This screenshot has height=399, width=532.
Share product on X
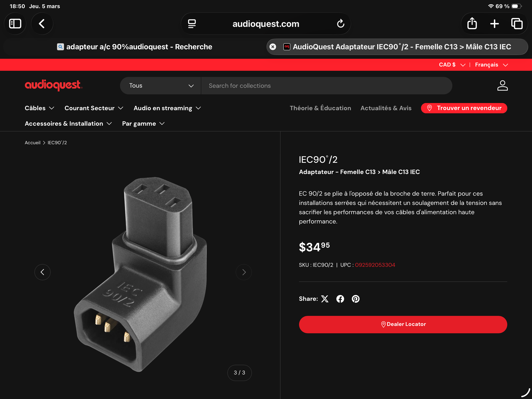tap(325, 299)
